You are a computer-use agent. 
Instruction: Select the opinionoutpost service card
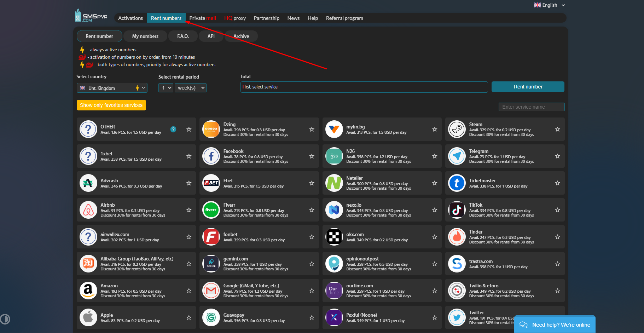pos(382,264)
